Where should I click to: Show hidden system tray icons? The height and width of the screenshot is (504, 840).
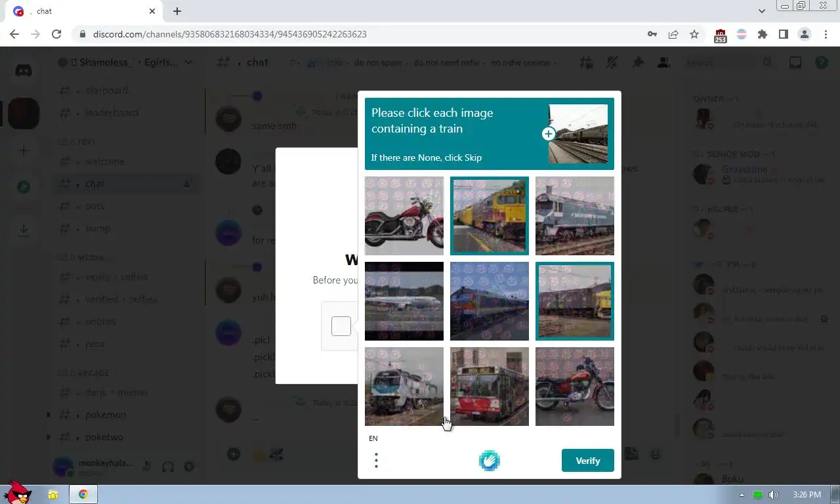742,495
